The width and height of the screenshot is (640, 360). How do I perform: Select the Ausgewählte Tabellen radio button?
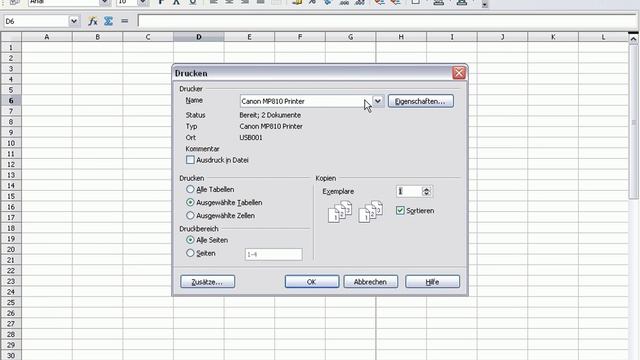pos(190,202)
